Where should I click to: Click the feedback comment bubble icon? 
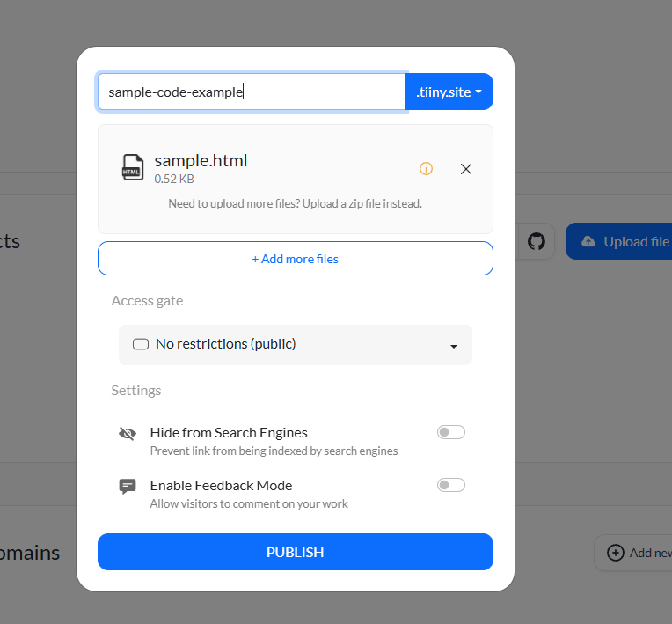[x=128, y=486]
